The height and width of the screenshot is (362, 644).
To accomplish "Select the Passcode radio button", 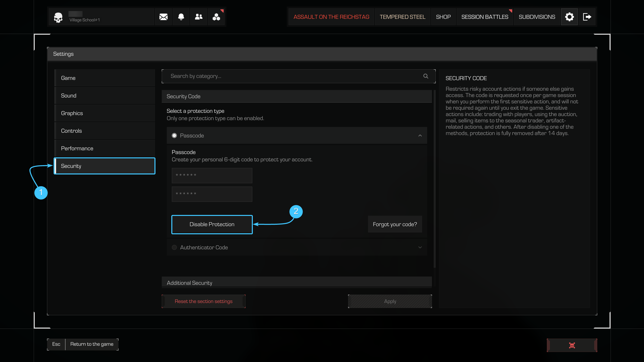I will (174, 135).
